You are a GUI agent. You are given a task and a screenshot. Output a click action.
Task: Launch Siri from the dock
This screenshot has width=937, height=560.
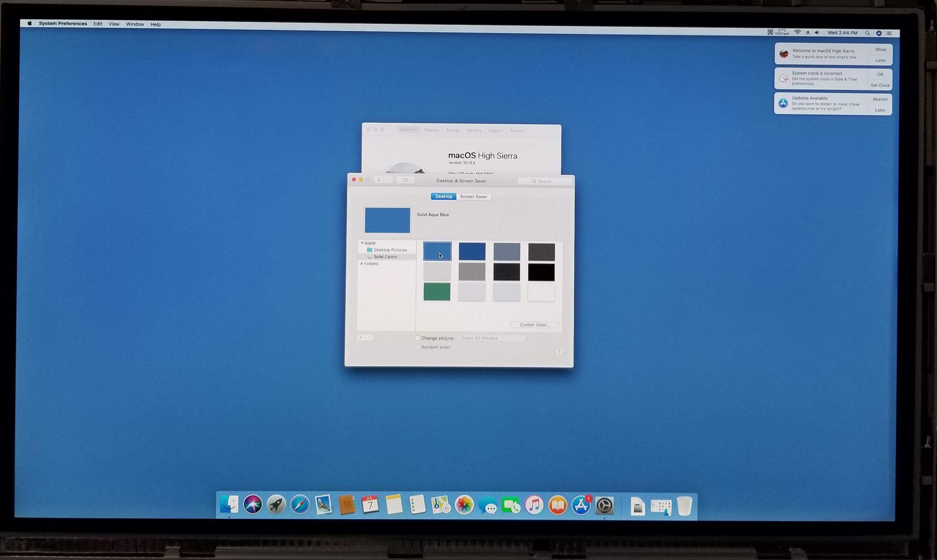[253, 504]
